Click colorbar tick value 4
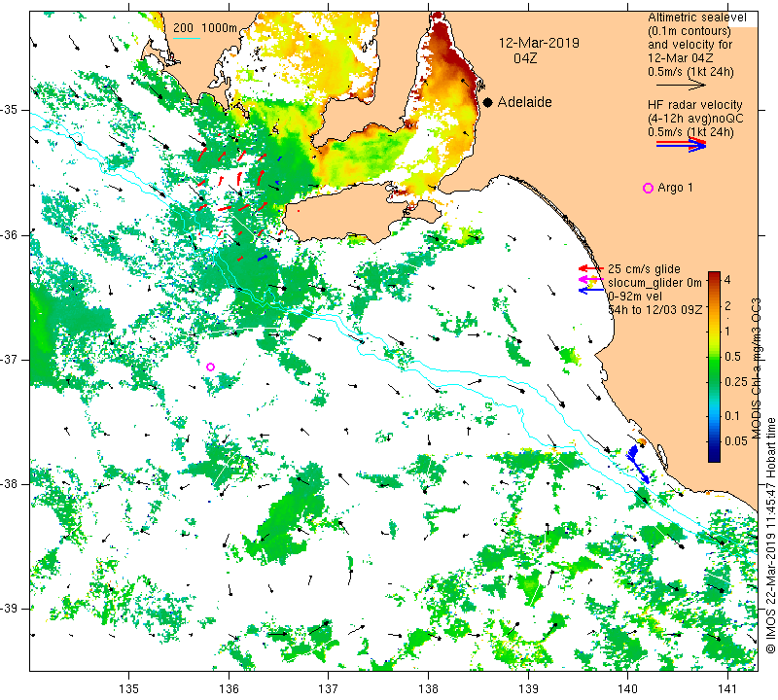 (727, 280)
